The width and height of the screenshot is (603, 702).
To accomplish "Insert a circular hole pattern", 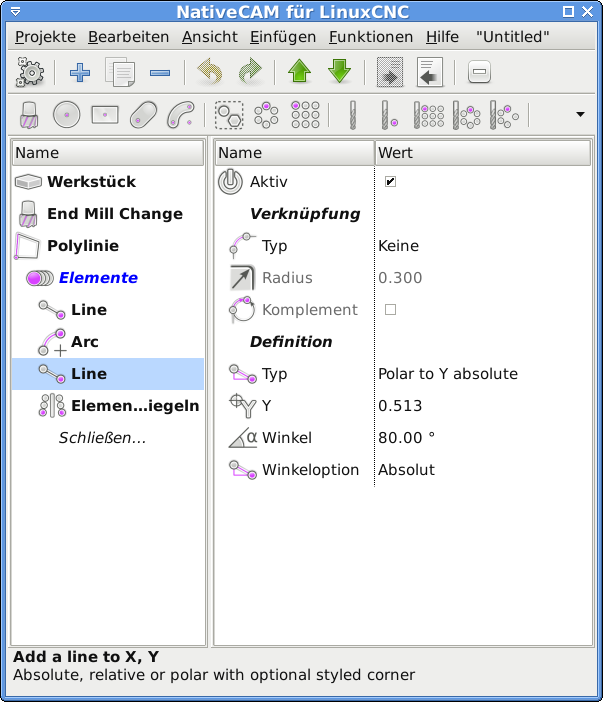I will (x=266, y=115).
